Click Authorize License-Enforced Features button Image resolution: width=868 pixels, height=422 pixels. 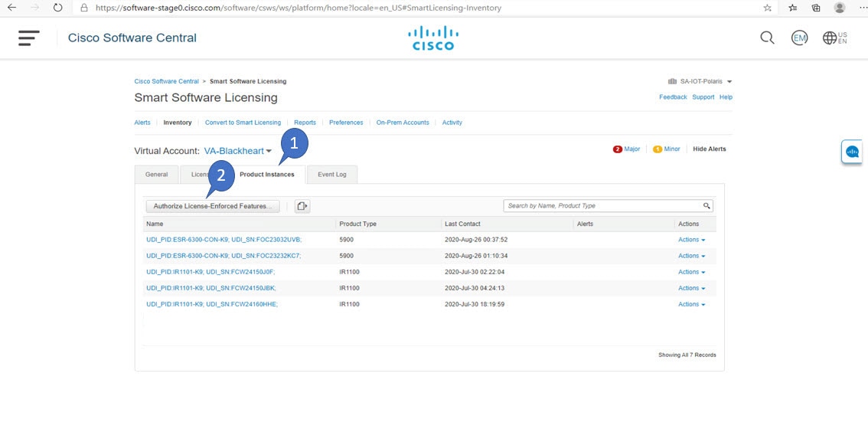tap(213, 206)
